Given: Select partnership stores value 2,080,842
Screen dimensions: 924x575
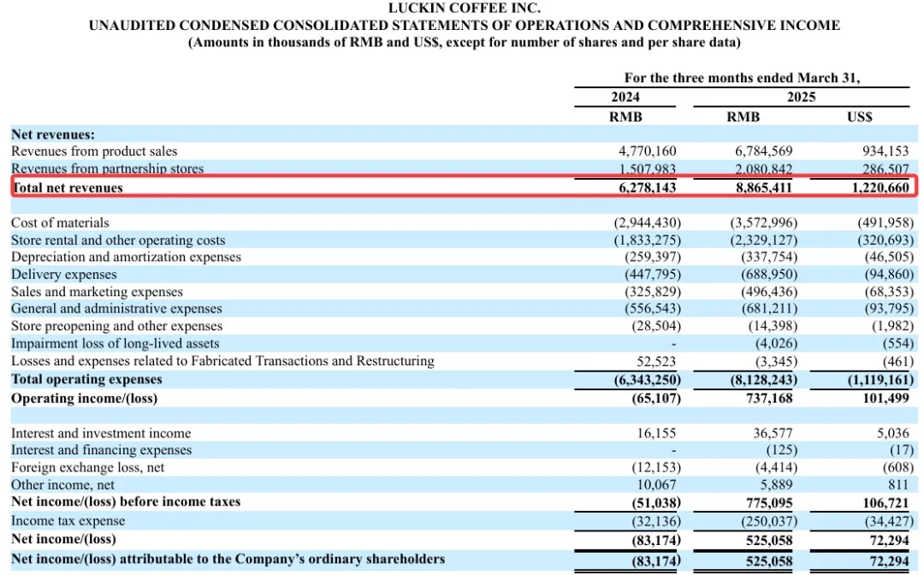Looking at the screenshot, I should pyautogui.click(x=764, y=169).
